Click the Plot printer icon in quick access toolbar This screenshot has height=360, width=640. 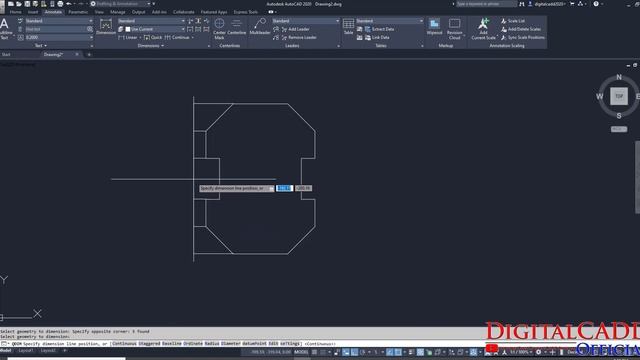pyautogui.click(x=60, y=4)
